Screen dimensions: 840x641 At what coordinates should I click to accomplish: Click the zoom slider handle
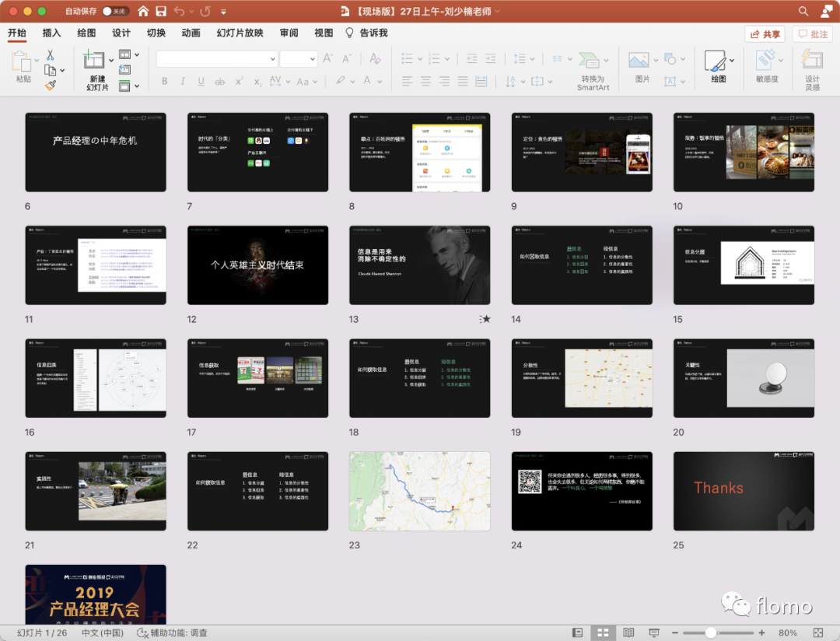[x=711, y=633]
